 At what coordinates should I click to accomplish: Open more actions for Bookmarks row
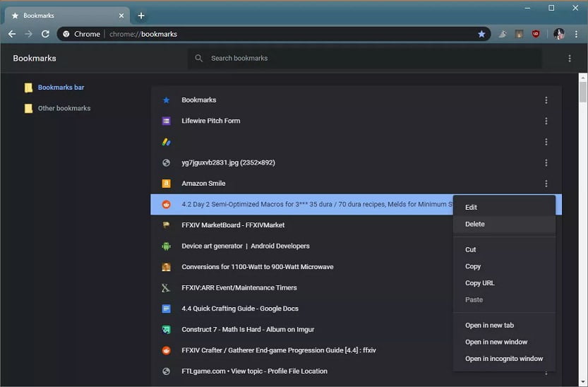click(546, 100)
